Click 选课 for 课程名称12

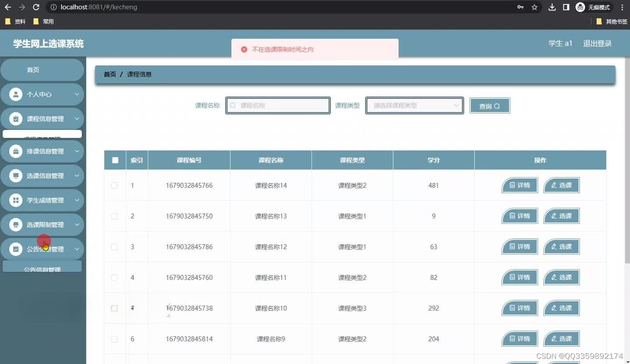pyautogui.click(x=561, y=247)
